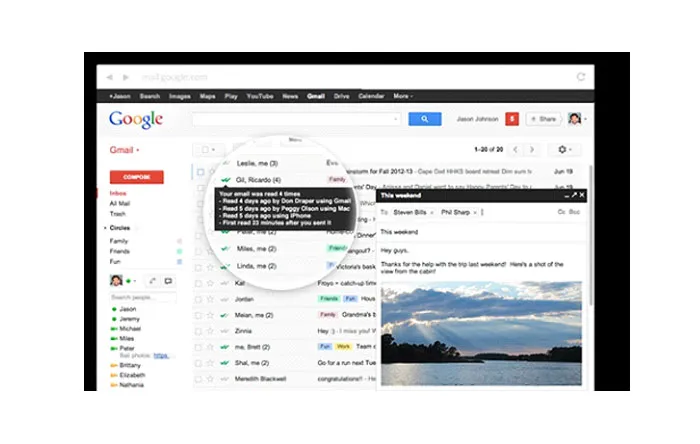Expand the select-all checkbox dropdown
This screenshot has height=444, width=700.
[x=207, y=149]
